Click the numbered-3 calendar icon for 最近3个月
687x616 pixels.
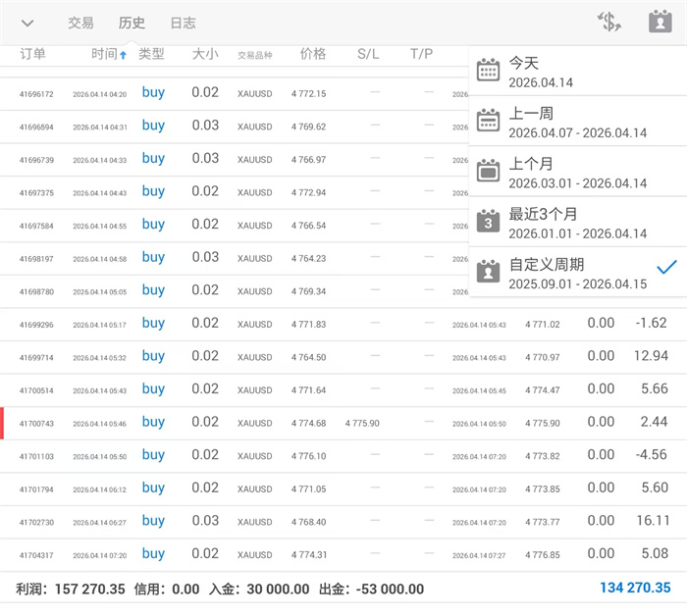(488, 222)
